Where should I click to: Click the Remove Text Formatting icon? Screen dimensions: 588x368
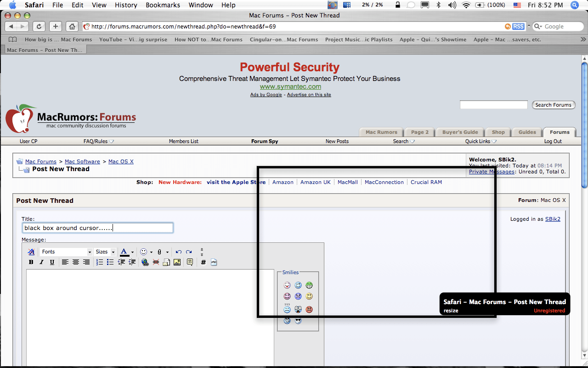click(31, 252)
